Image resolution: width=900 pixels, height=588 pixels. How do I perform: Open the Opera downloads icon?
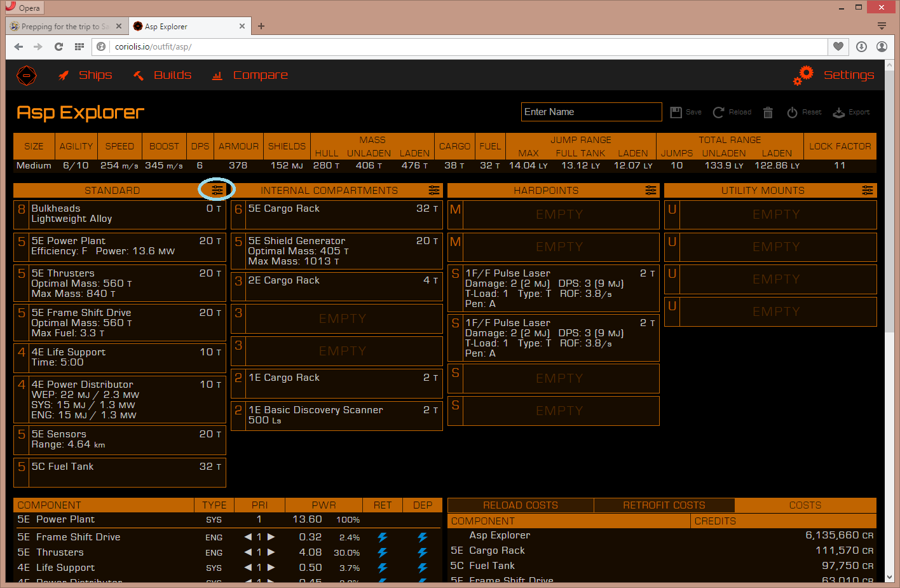[861, 46]
